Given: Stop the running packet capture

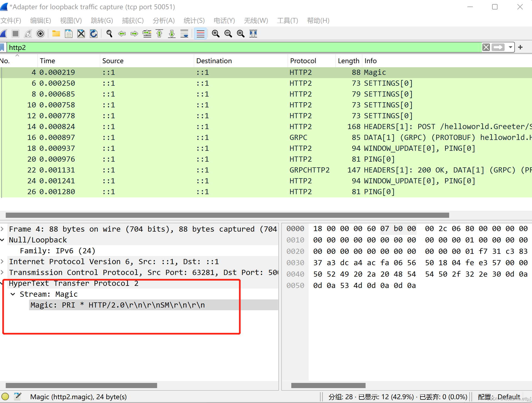Looking at the screenshot, I should 15,34.
